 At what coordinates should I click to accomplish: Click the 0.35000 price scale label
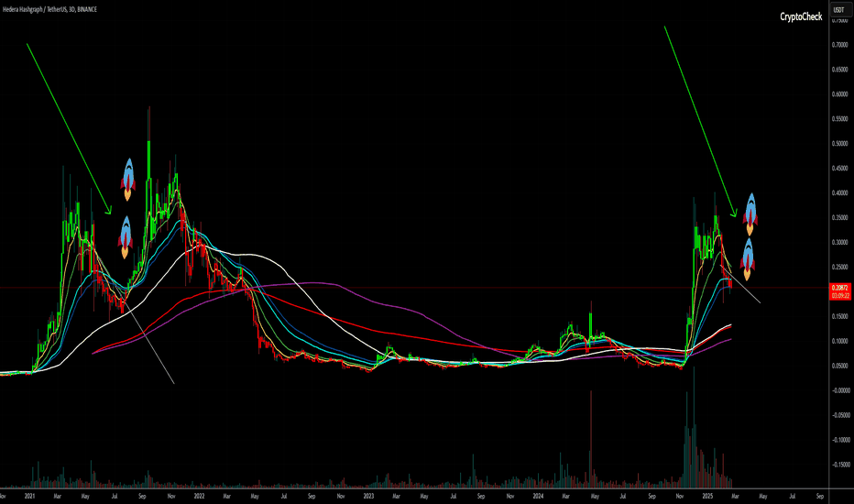point(840,218)
